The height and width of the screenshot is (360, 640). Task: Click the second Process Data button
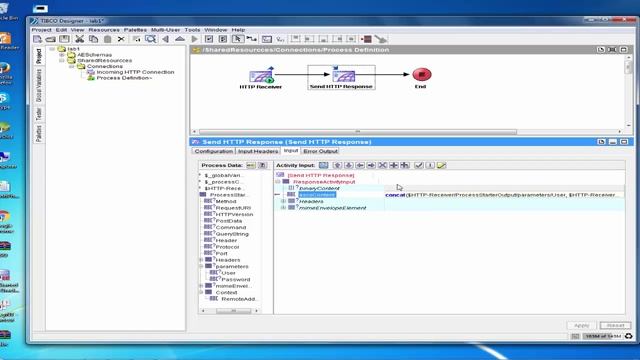click(x=262, y=165)
